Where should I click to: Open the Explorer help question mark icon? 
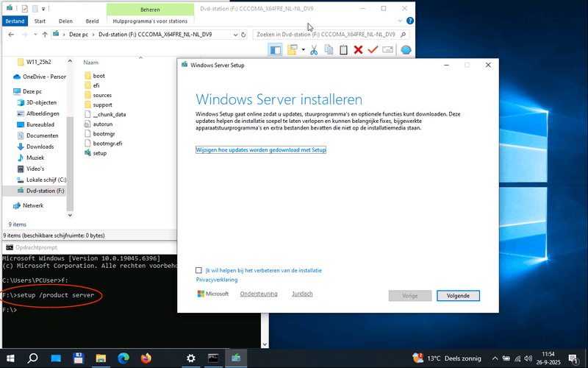[x=410, y=21]
